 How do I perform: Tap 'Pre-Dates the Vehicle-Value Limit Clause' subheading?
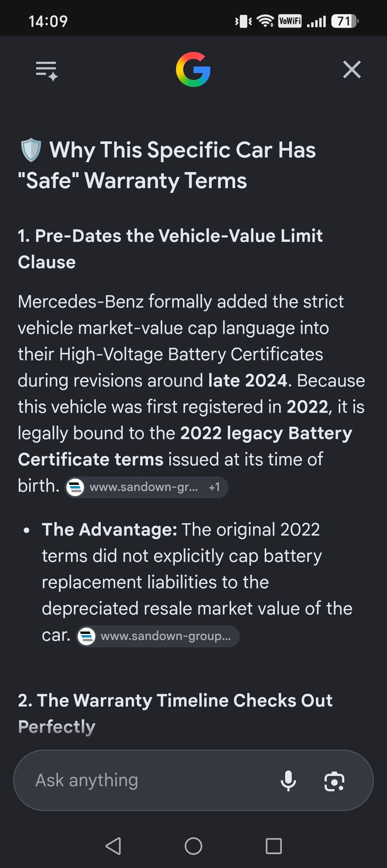pos(170,249)
